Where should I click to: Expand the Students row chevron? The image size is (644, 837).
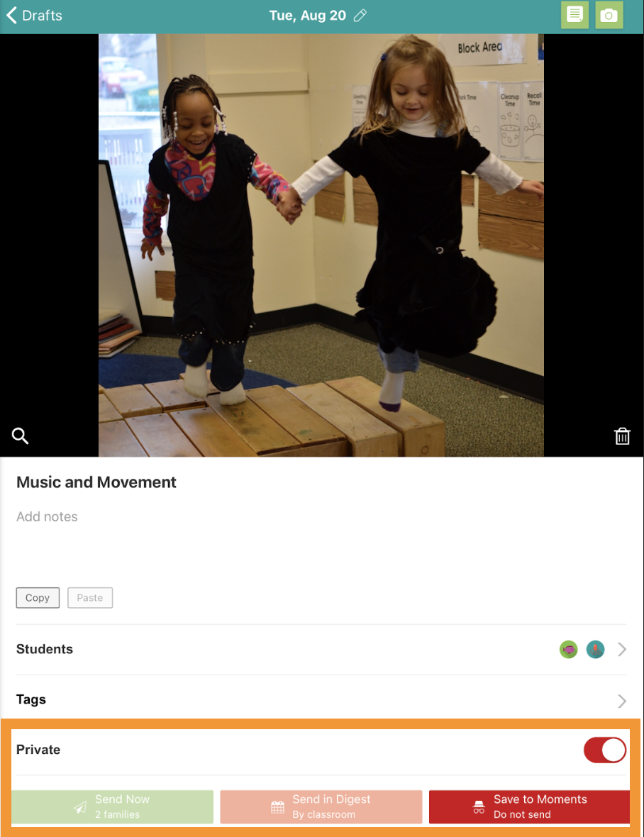tap(622, 650)
